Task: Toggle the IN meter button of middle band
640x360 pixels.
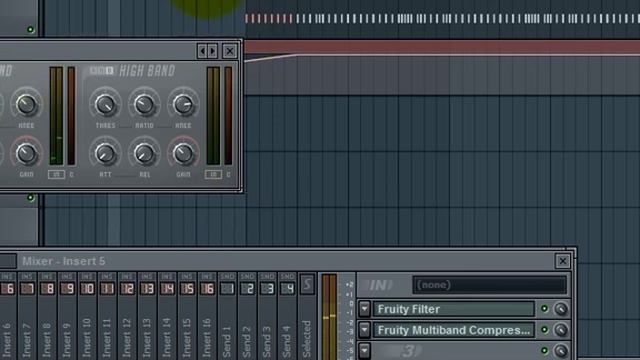Action: [x=56, y=174]
